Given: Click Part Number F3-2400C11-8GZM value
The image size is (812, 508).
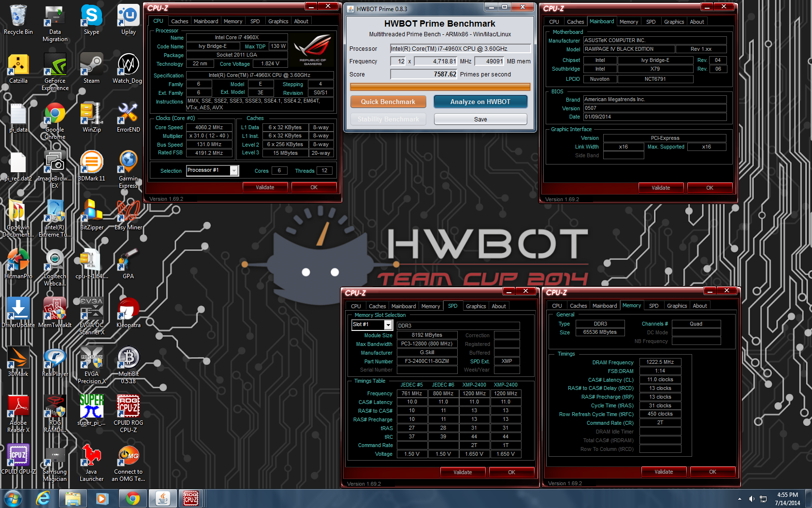Looking at the screenshot, I should (427, 361).
